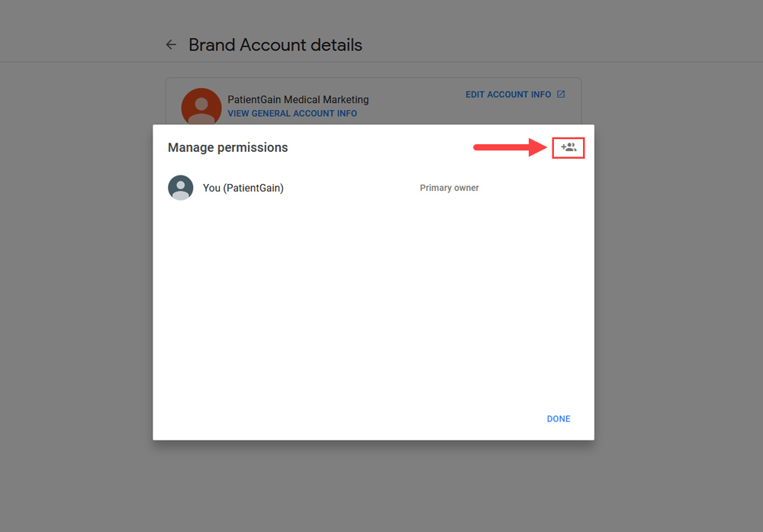Select the person silhouette in the red avatar
The width and height of the screenshot is (763, 532).
(x=201, y=107)
